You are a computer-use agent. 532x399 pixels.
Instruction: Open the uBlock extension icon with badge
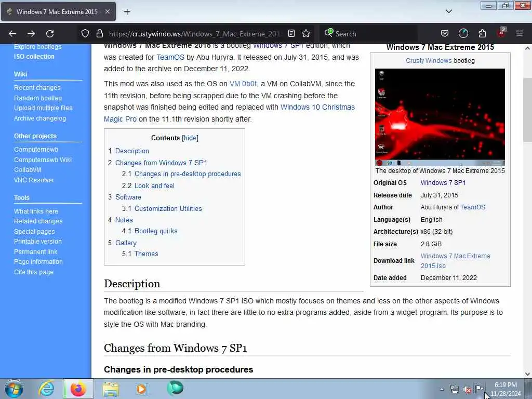click(x=501, y=33)
